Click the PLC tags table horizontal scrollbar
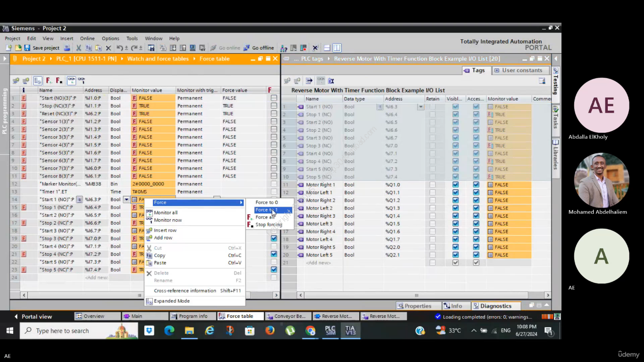Screen dimensions: 644x362 (416, 295)
